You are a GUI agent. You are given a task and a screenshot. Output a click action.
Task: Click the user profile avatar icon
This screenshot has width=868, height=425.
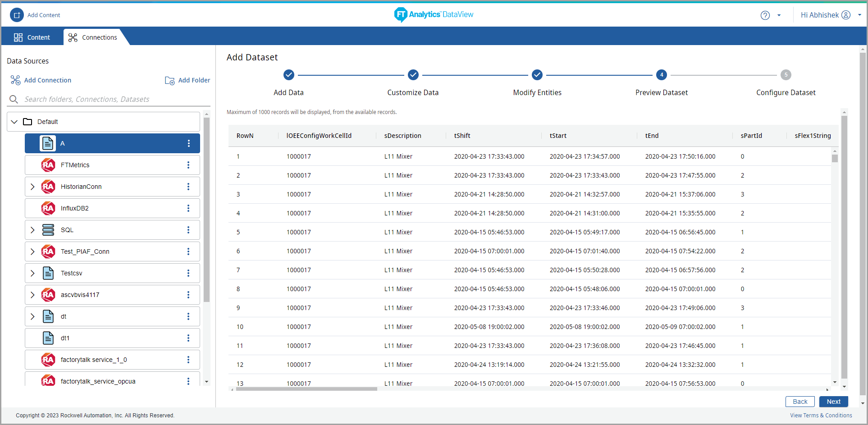(846, 15)
